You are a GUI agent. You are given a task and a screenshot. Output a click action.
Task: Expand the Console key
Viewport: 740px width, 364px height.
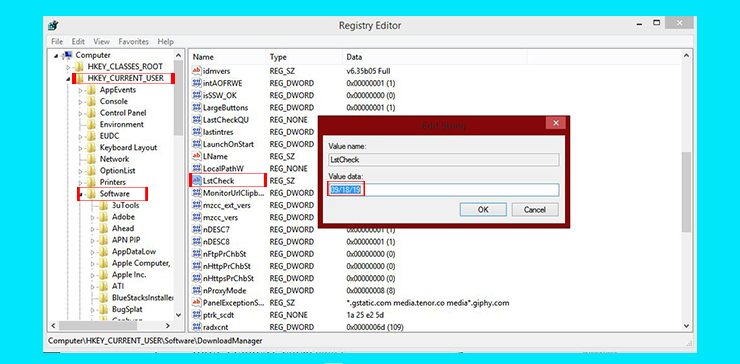[x=81, y=102]
